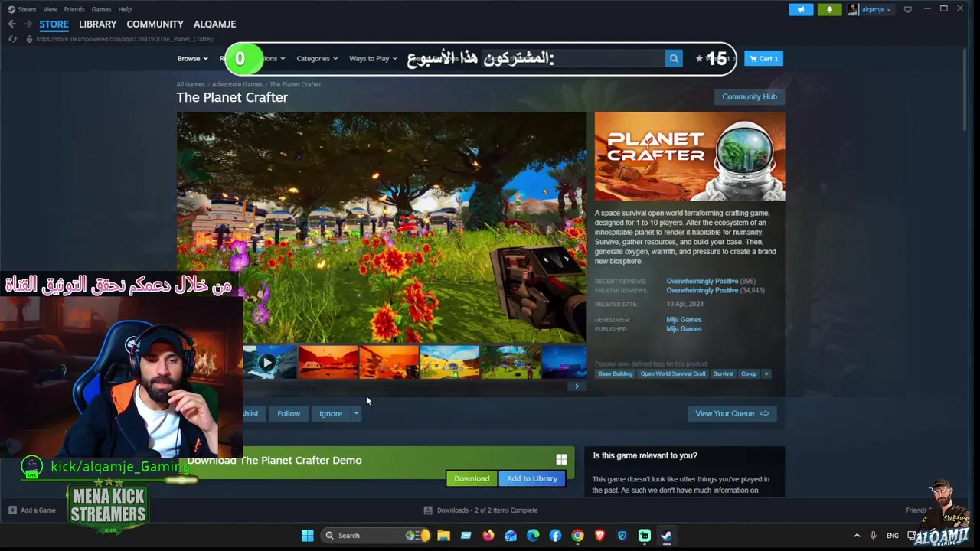
Task: Open the Facebook taskbar icon
Action: [555, 535]
